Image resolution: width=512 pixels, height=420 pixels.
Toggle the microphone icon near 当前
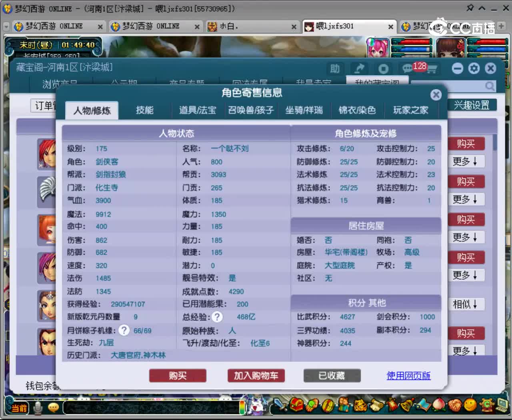point(38,408)
